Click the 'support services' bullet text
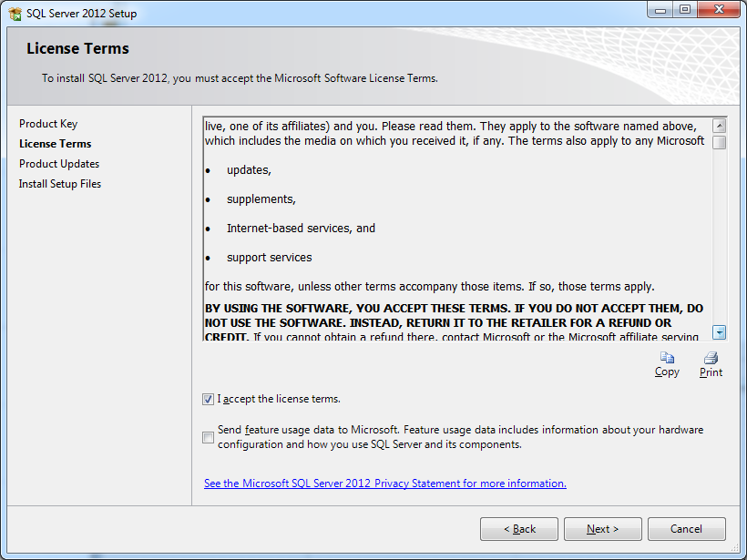747x560 pixels. (x=269, y=258)
